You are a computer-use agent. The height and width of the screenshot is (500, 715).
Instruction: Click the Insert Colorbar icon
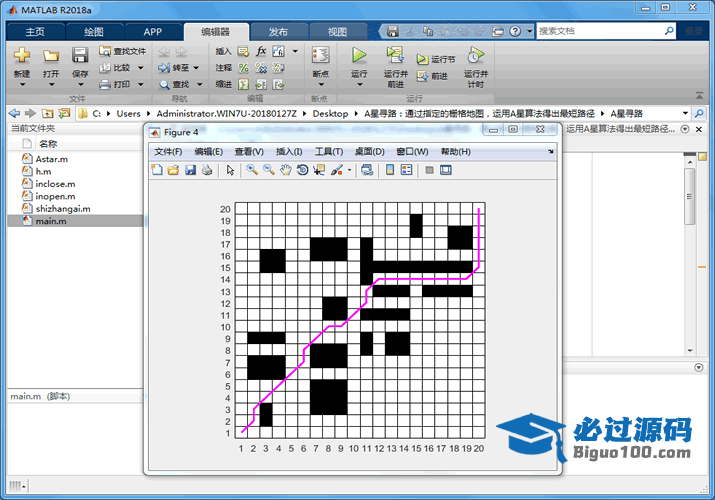click(x=390, y=170)
